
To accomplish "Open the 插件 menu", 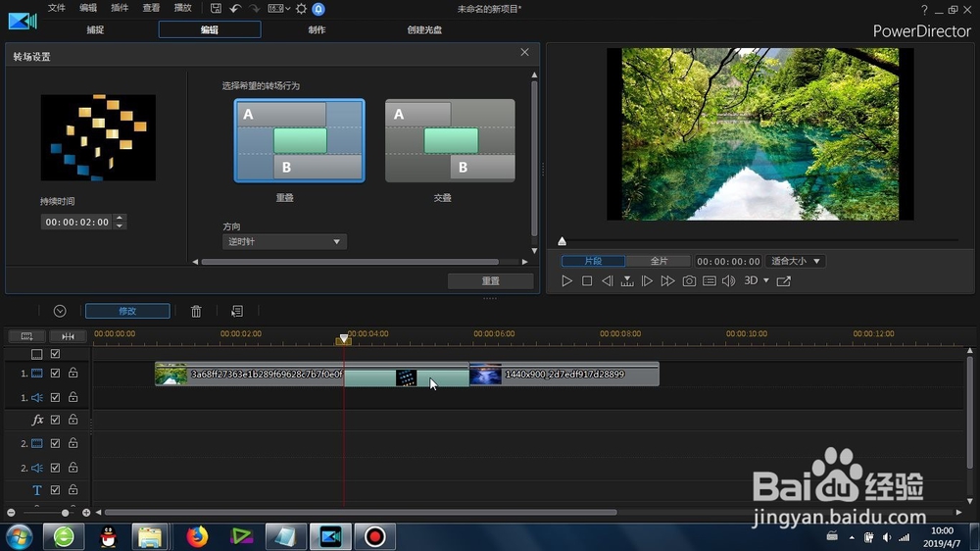I will [120, 8].
